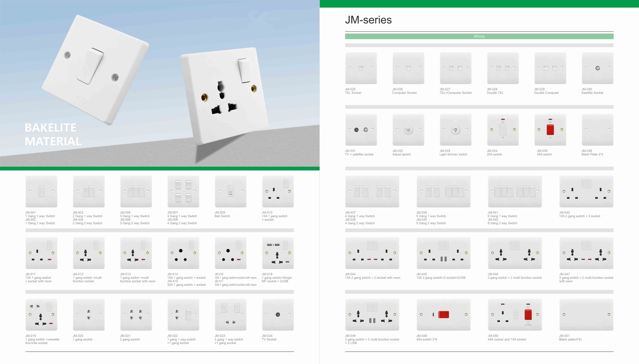The image size is (639, 364).
Task: Click the 'Double Computer' label text
Action: [546, 93]
